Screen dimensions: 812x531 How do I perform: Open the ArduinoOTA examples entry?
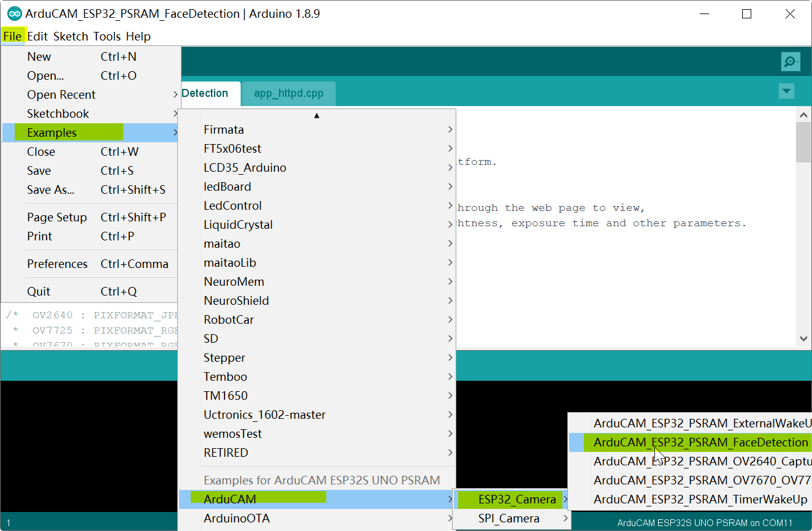(x=317, y=518)
